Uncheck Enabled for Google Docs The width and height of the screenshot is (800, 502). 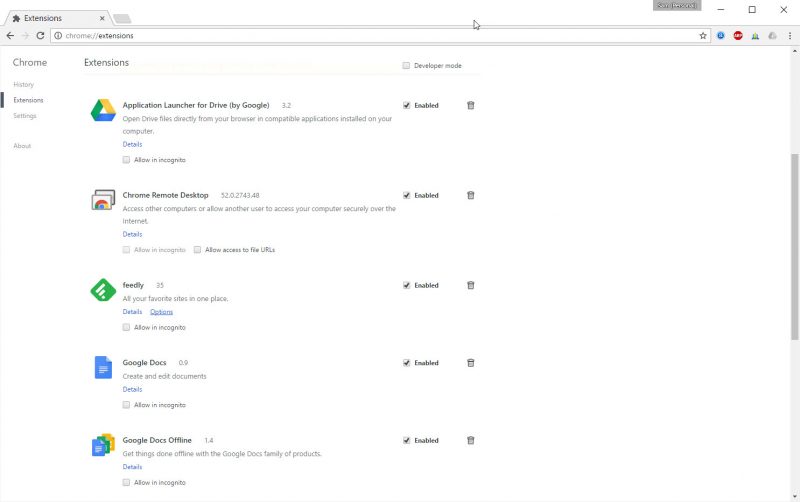pos(407,363)
